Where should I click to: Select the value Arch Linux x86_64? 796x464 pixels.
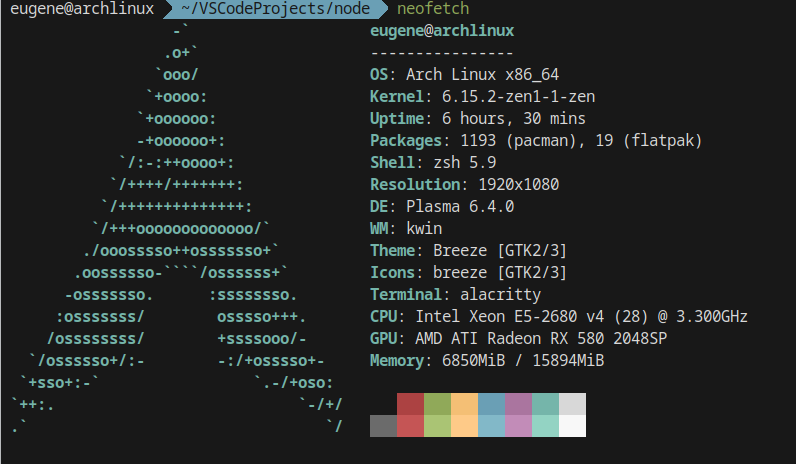click(x=482, y=75)
